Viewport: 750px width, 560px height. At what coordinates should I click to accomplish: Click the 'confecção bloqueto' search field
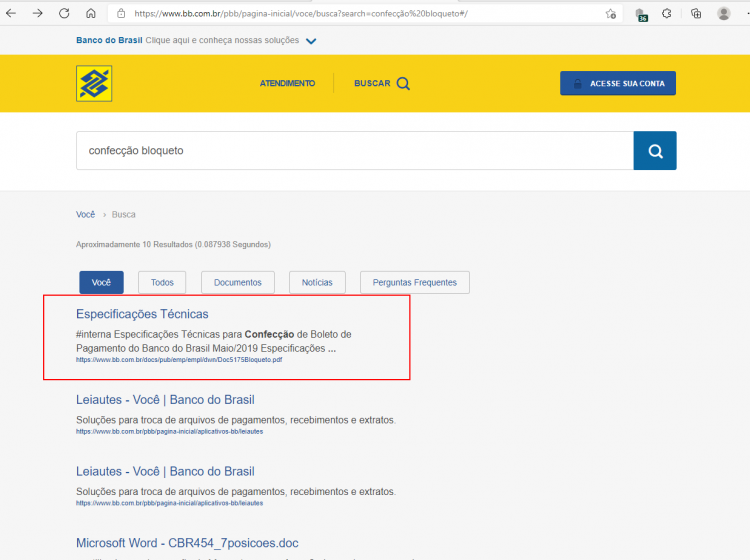(355, 151)
